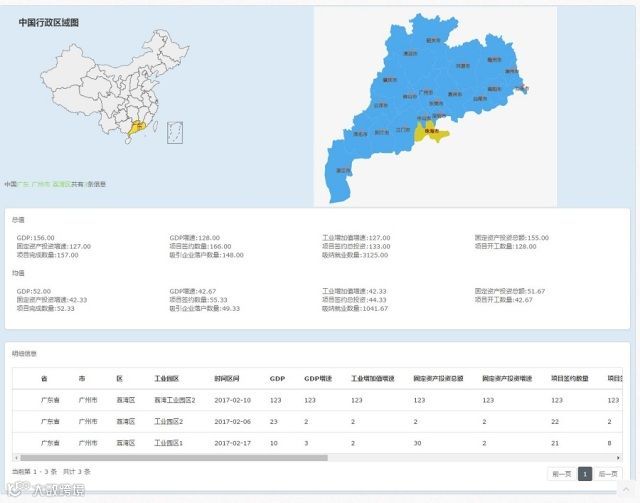Open the 工业园区2 link in the table
640x503 pixels.
(x=168, y=421)
